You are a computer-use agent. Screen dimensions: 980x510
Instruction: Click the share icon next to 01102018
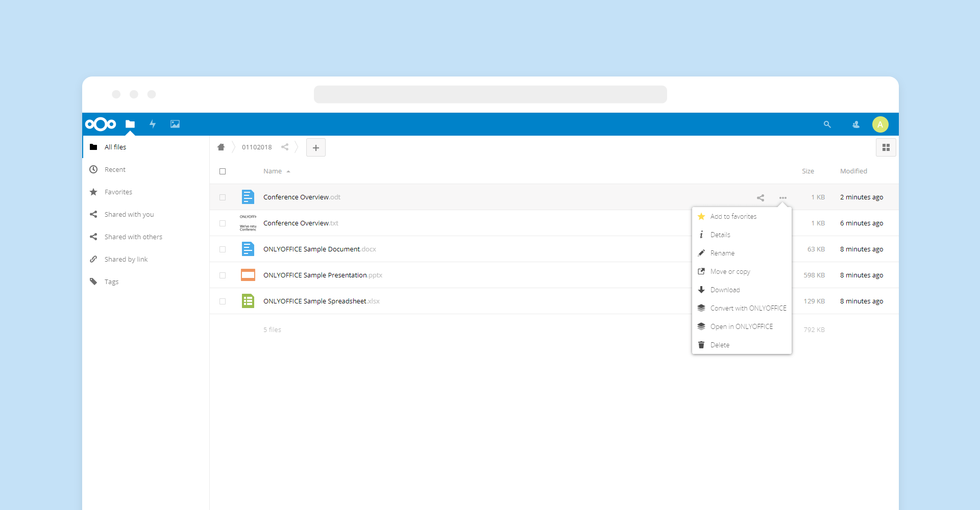click(x=285, y=147)
